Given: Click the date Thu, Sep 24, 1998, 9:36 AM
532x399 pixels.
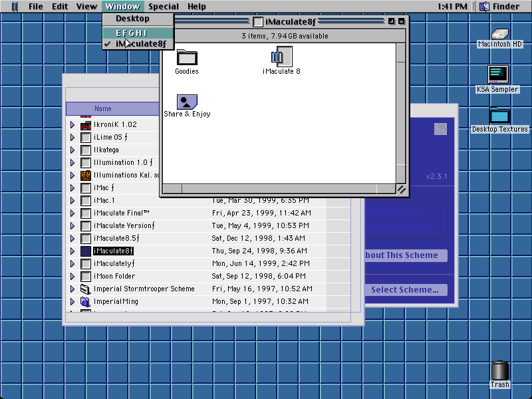Looking at the screenshot, I should 259,251.
